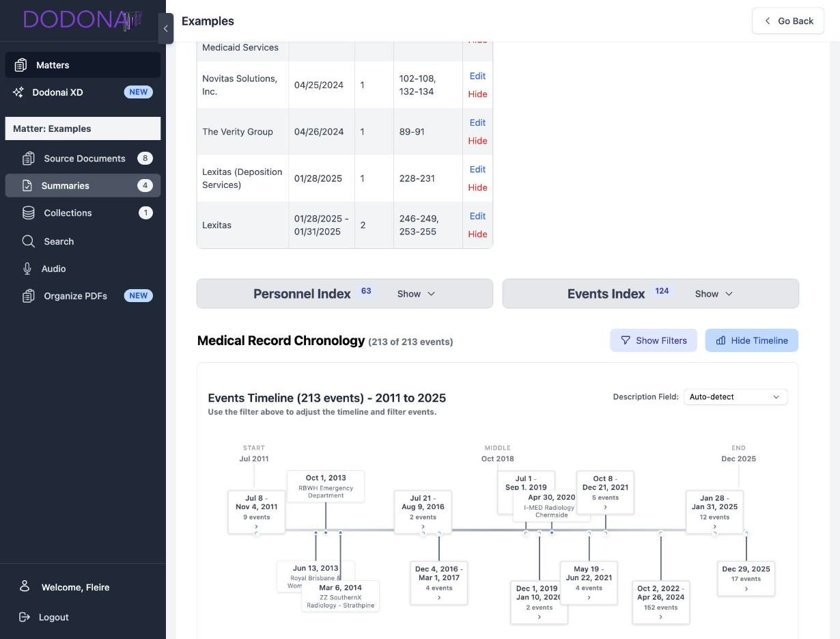Click the Events Index count badge 124
Screen dimensions: 840x639
[662, 291]
